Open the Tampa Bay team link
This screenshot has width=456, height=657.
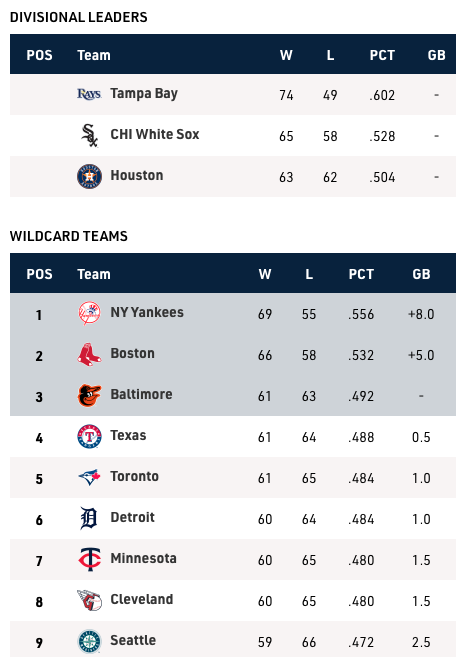144,93
